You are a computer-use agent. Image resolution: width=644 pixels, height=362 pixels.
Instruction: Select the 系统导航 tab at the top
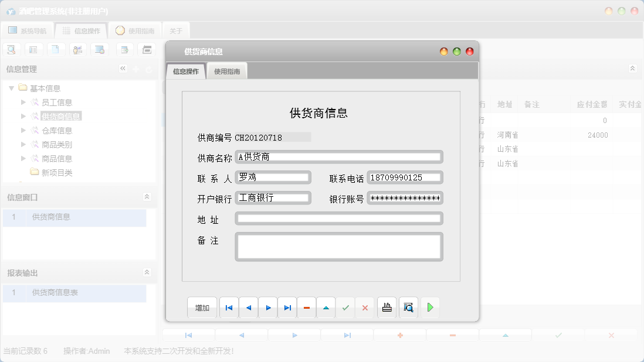28,30
